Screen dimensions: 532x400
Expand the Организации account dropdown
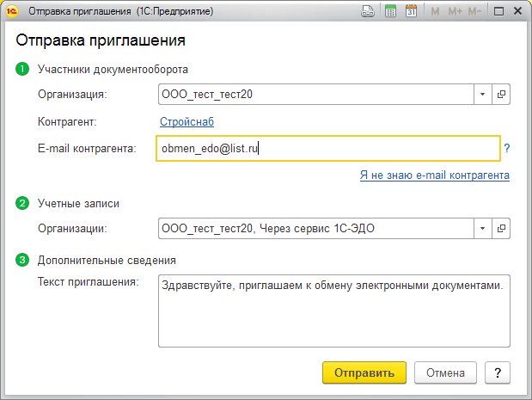click(x=482, y=228)
